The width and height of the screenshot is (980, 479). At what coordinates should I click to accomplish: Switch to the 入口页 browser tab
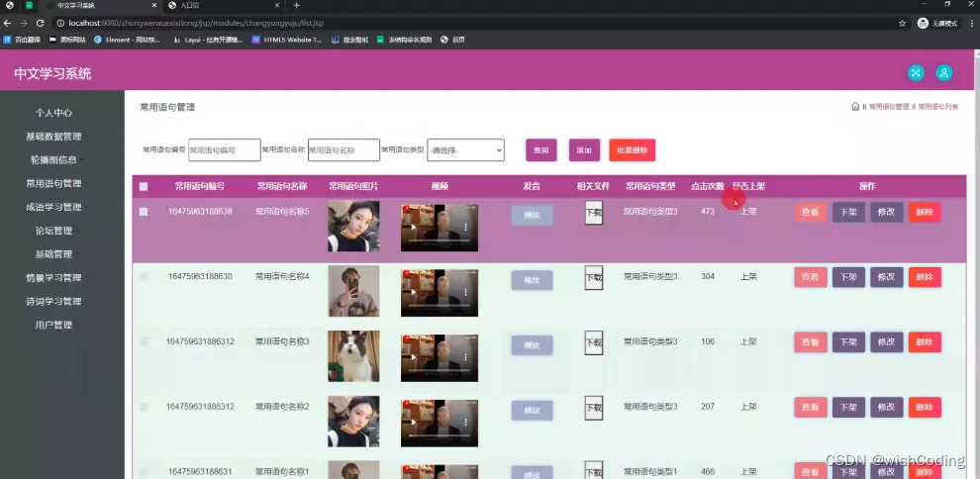click(224, 5)
